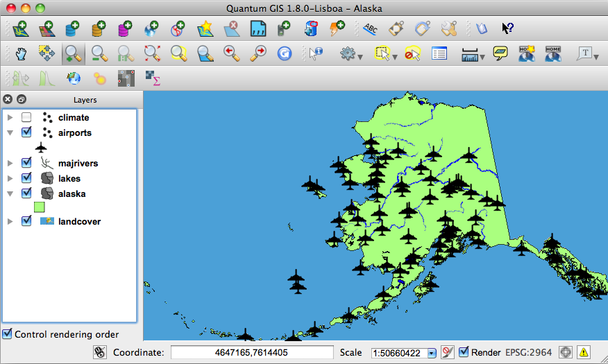Uncheck Control rendering order
608x364 pixels.
(7, 334)
